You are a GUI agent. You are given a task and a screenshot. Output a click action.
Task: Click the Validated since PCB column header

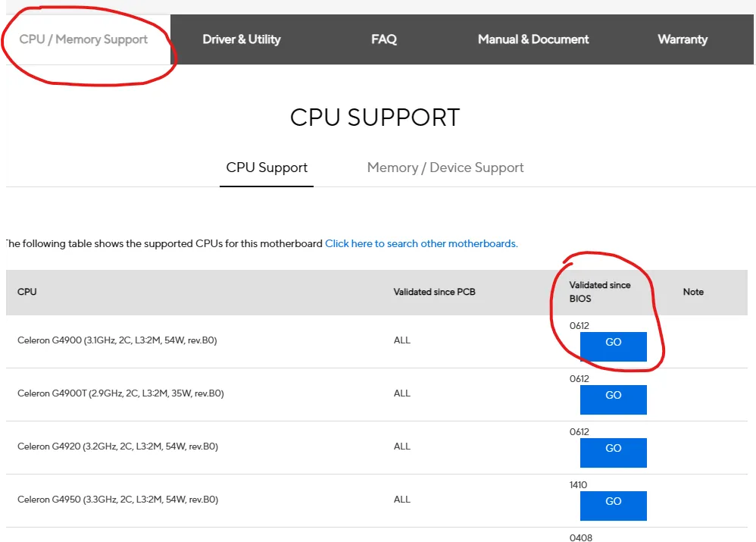(x=434, y=291)
